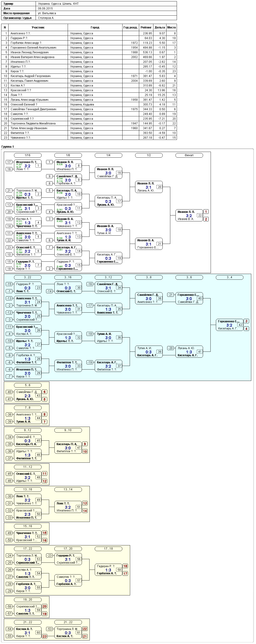Viewport: 256px width, 644px height.
Task: Select table row Ивахив Валерия Александровна
Action: coord(89,57)
